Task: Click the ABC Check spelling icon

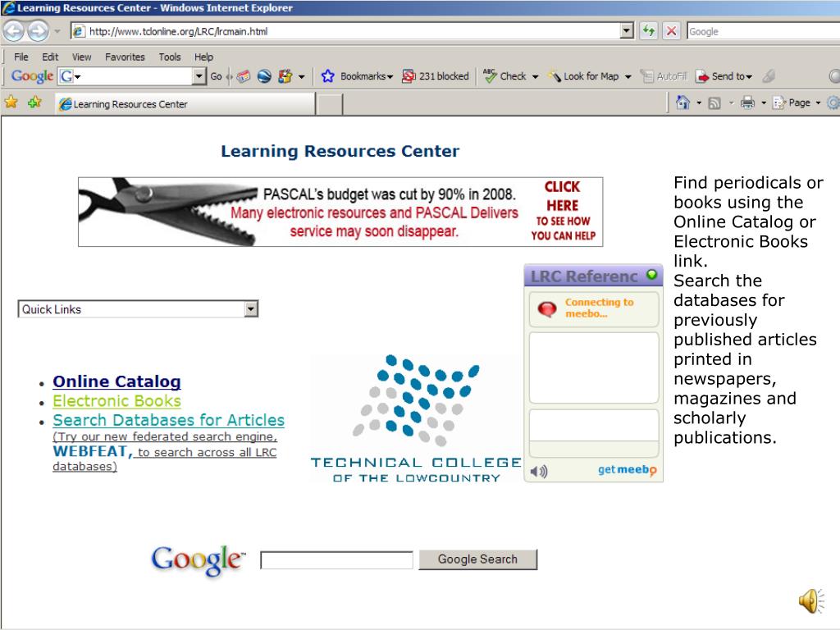Action: click(x=490, y=76)
